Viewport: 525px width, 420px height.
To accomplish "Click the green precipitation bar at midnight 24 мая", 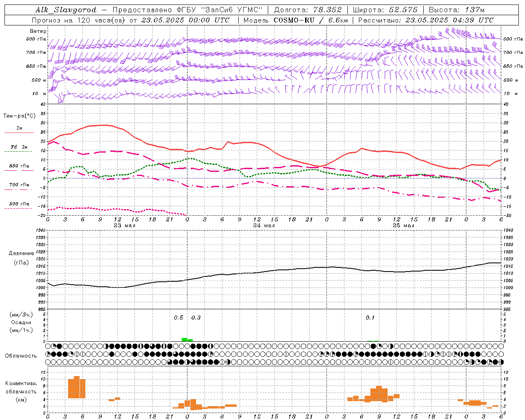I will pos(185,340).
